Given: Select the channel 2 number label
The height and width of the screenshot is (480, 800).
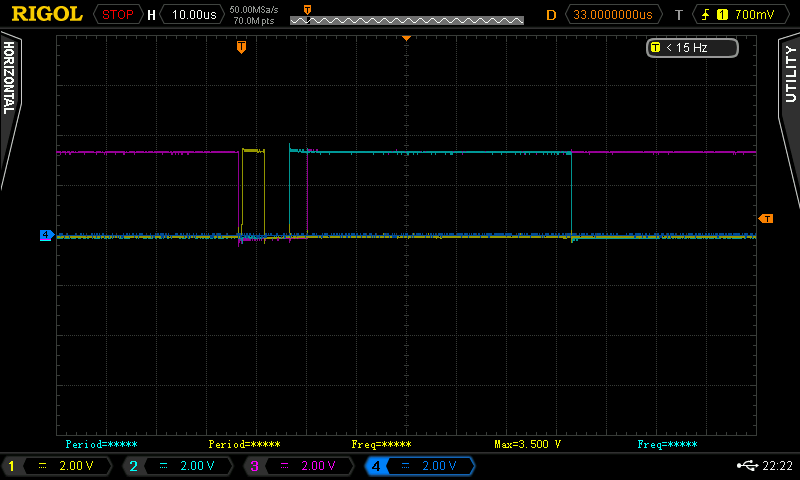Looking at the screenshot, I should tap(133, 466).
